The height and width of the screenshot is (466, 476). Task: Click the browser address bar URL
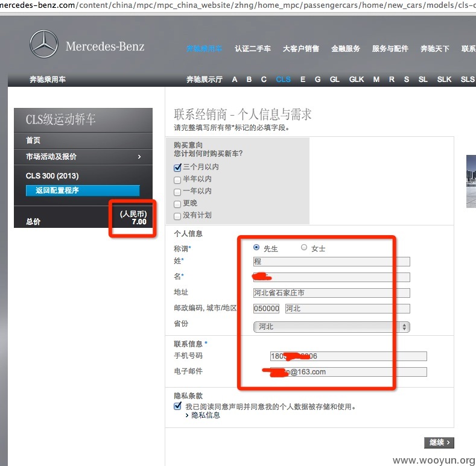[238, 5]
